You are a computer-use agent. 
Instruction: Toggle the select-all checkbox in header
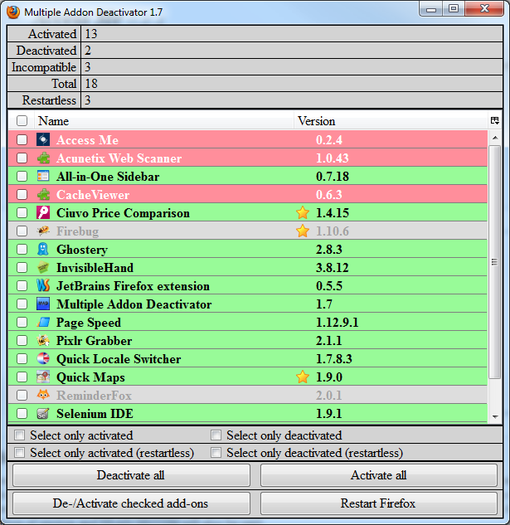(x=22, y=121)
